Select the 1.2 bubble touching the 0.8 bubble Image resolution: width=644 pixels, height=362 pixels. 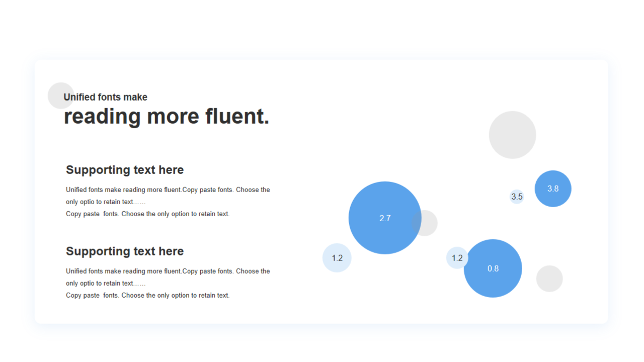point(457,258)
